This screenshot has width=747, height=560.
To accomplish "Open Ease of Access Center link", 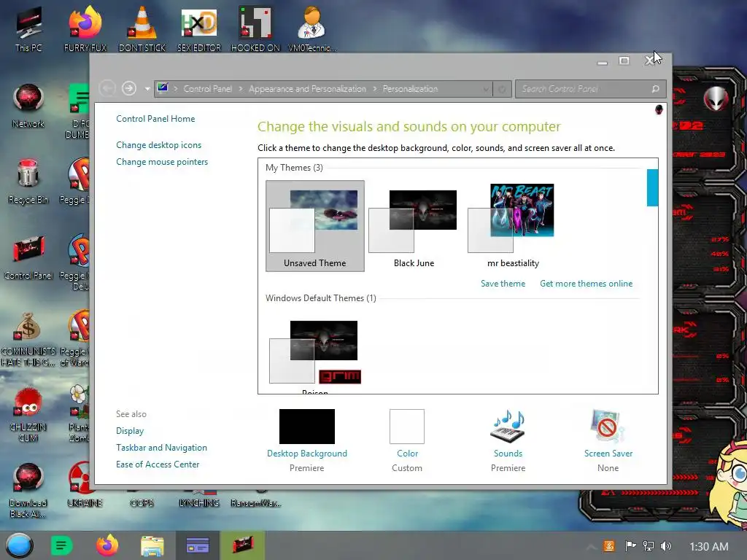I will [158, 464].
